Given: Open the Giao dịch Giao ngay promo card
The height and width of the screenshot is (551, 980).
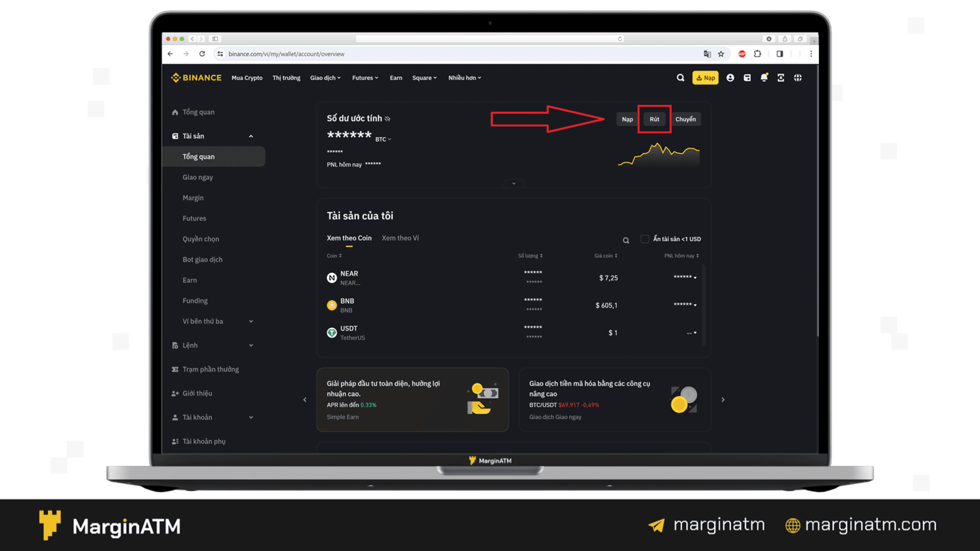Looking at the screenshot, I should pos(615,400).
